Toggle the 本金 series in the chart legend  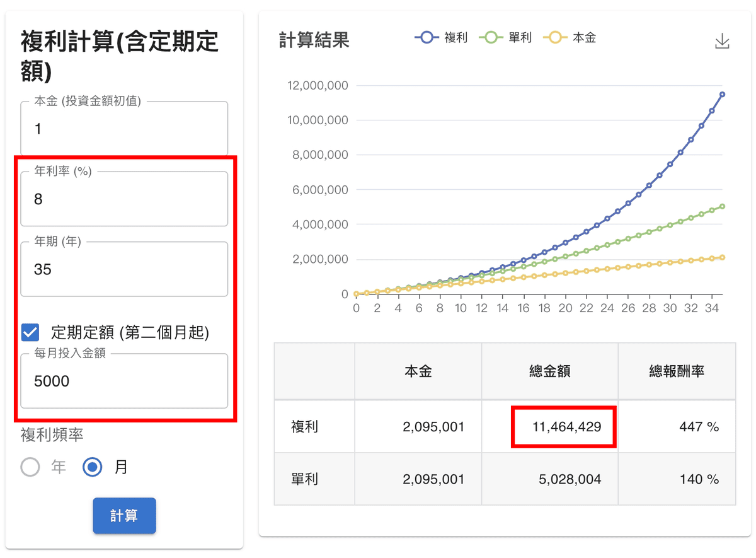pos(571,37)
